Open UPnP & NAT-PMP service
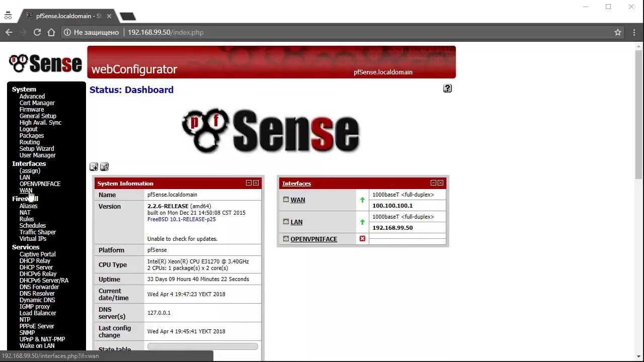644x362 pixels. pos(42,339)
